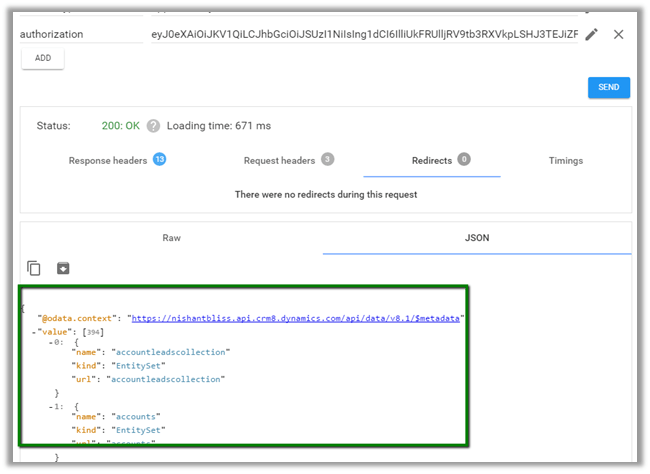
Task: Open the Timings tab
Action: [x=565, y=160]
